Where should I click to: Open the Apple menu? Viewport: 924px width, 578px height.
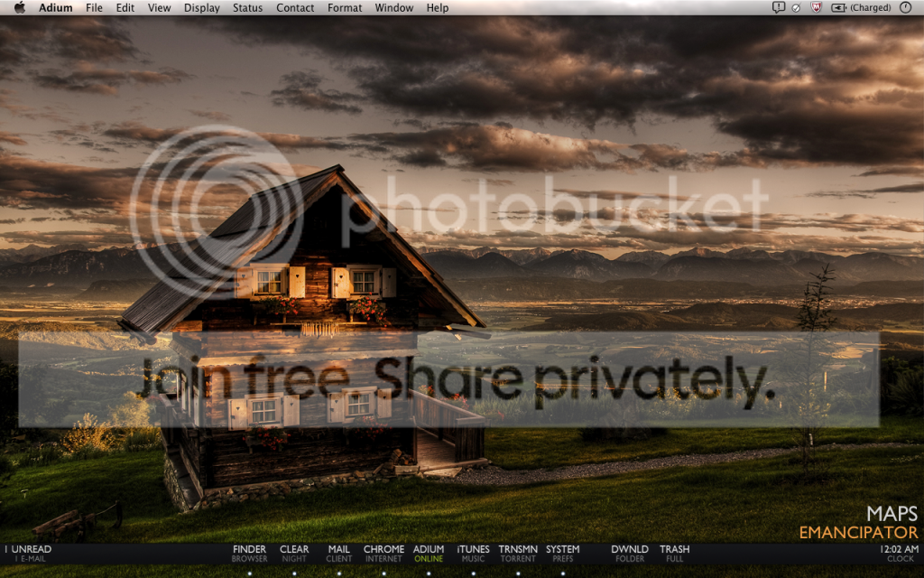click(20, 7)
